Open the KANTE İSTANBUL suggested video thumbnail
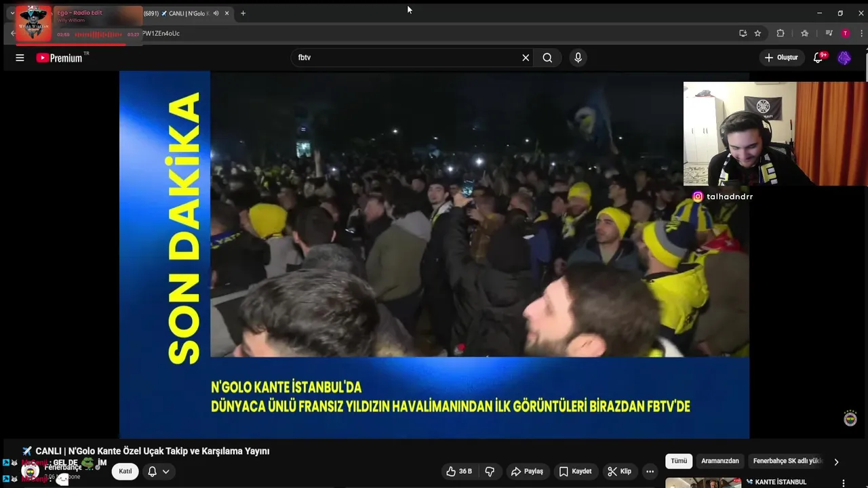 coord(703,483)
